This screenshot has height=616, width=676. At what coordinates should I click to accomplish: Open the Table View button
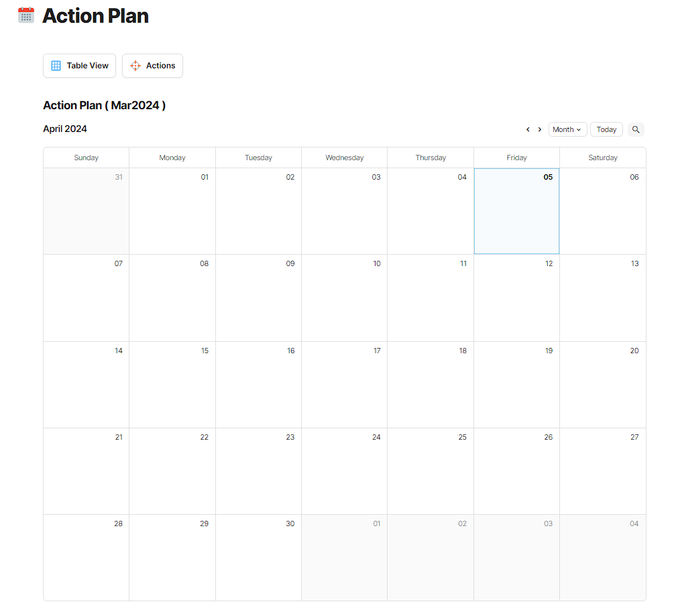(x=80, y=66)
